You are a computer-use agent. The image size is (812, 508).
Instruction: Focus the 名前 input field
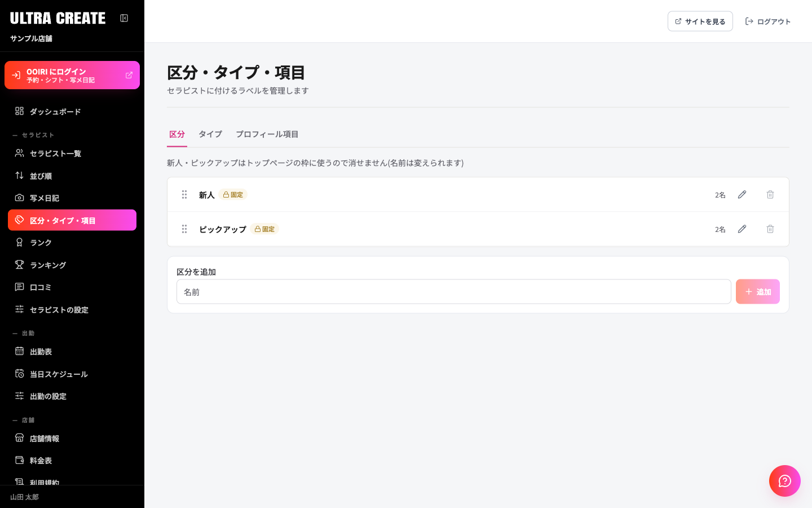[x=454, y=292]
